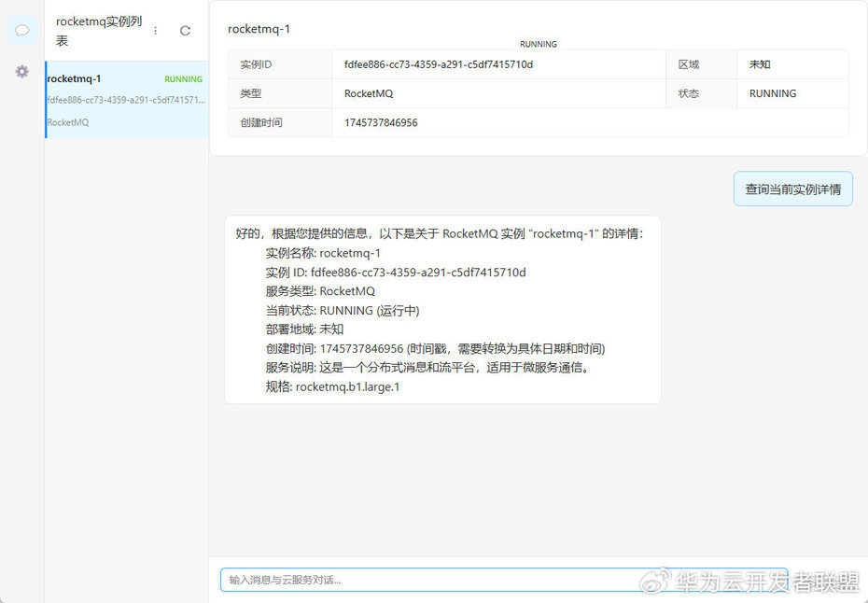The width and height of the screenshot is (868, 603).
Task: Open settings gear in the sidebar
Action: coord(22,72)
